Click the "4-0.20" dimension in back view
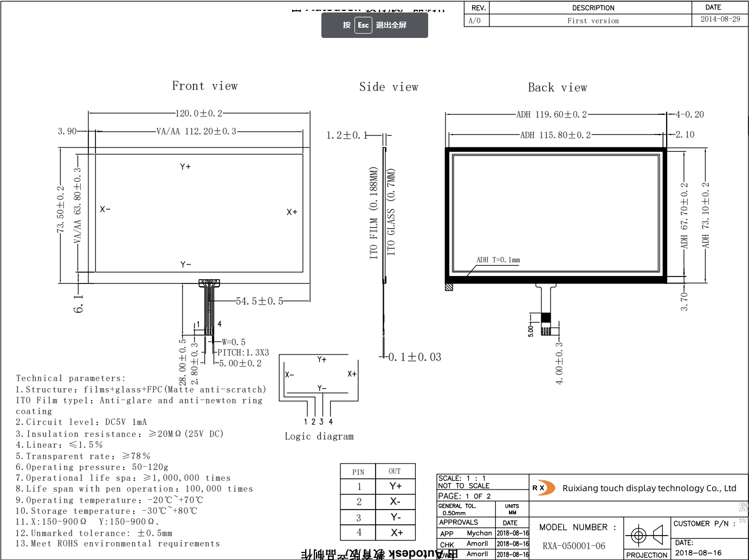 690,114
